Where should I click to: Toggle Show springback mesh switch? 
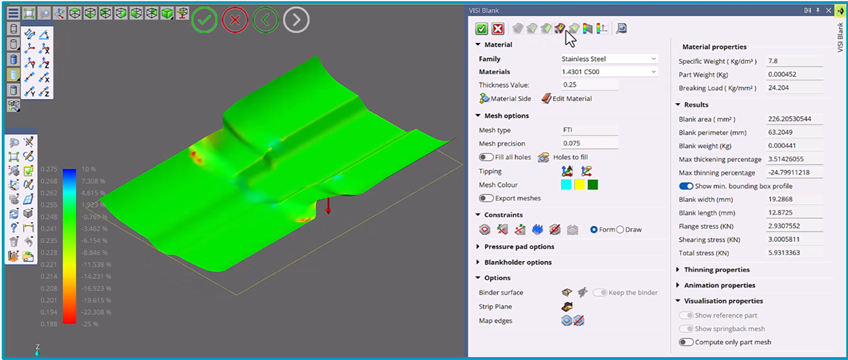tap(686, 329)
